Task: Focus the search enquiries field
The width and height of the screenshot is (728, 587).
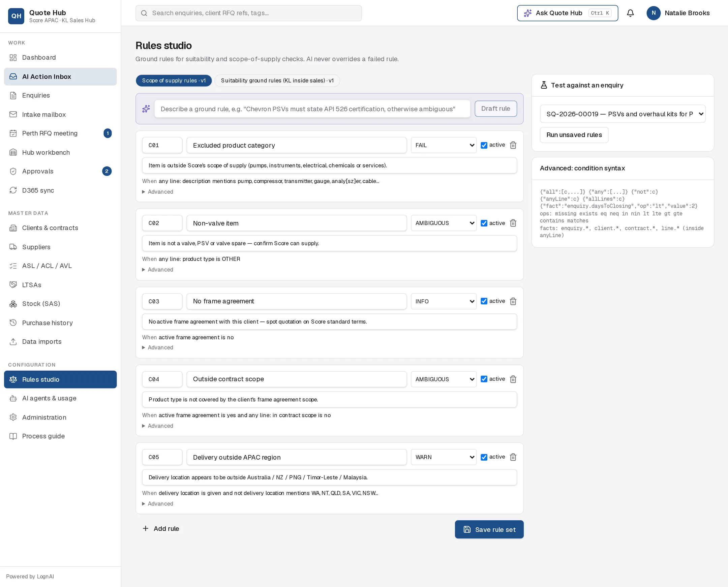Action: [248, 13]
